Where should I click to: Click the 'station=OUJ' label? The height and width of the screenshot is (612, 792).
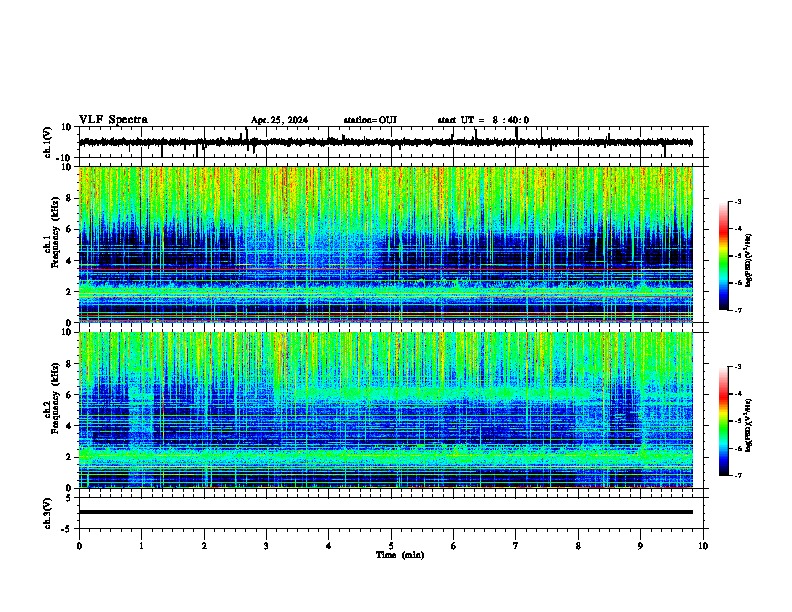pyautogui.click(x=370, y=120)
